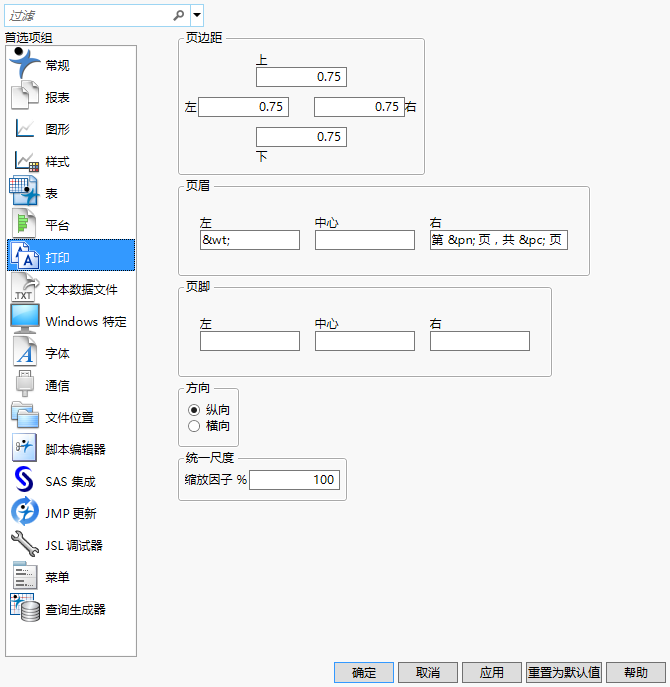Select the SAS 集成 label in list

(x=71, y=482)
